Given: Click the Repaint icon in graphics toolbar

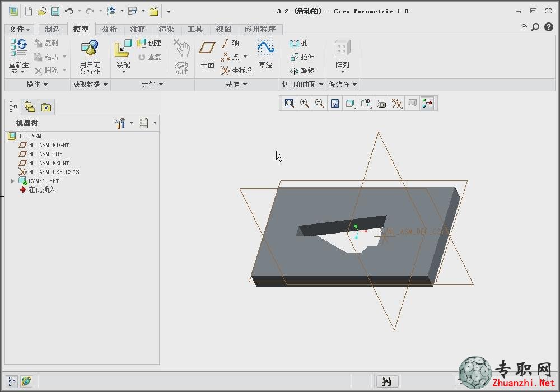Looking at the screenshot, I should tap(335, 104).
